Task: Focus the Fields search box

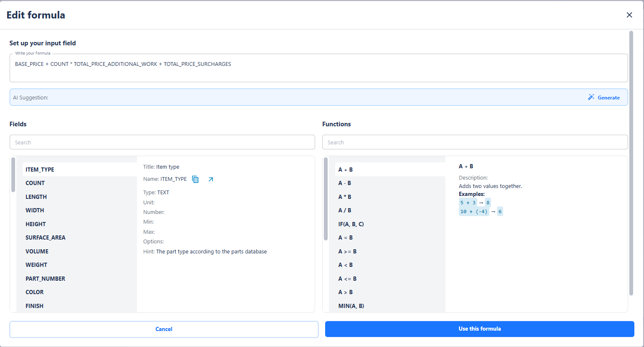Action: 162,142
